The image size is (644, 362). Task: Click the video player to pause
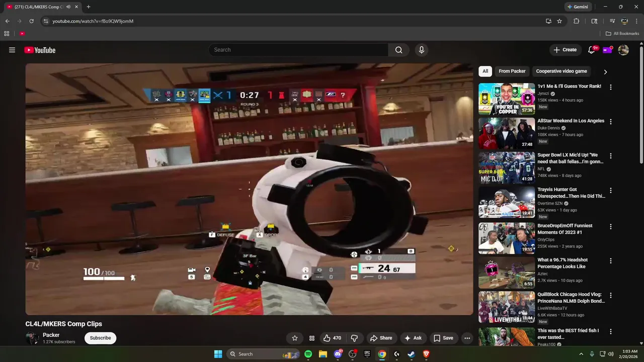250,189
